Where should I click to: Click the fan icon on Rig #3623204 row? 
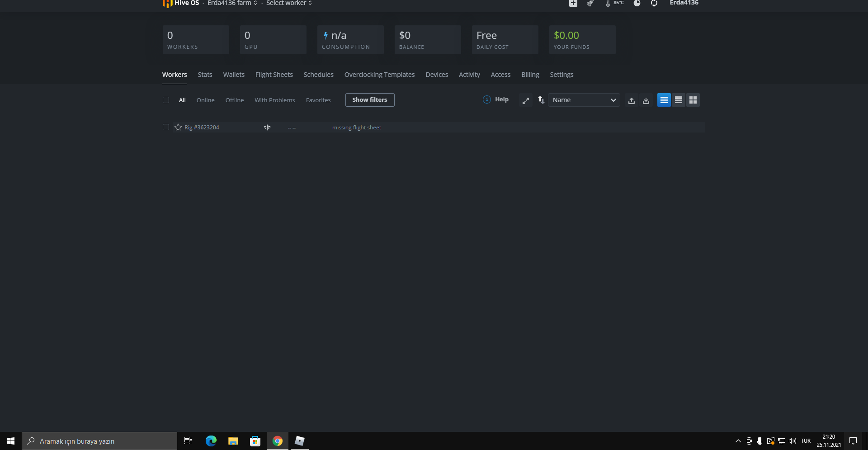pos(267,128)
